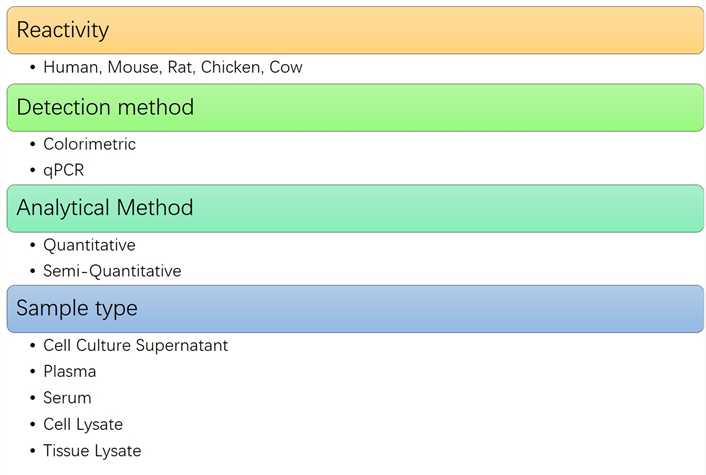
Task: Collapse the Detection method header
Action: click(x=353, y=107)
